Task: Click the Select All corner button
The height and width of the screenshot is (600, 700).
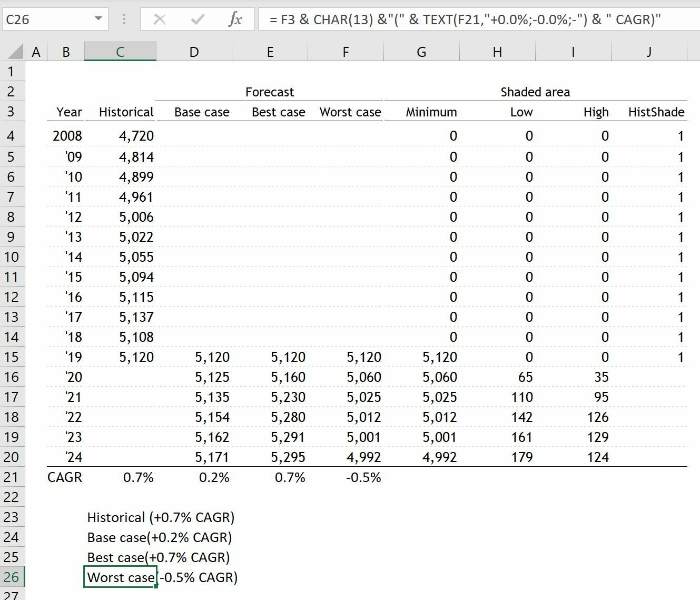Action: (x=13, y=51)
